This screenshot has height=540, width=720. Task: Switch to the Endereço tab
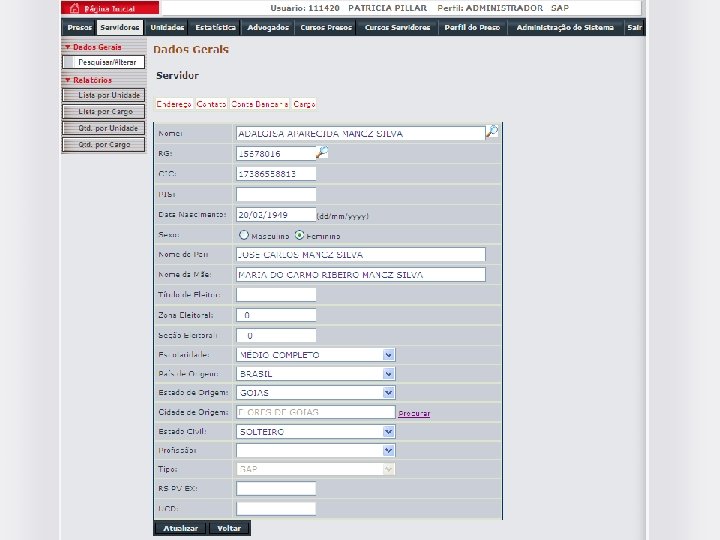pyautogui.click(x=174, y=104)
